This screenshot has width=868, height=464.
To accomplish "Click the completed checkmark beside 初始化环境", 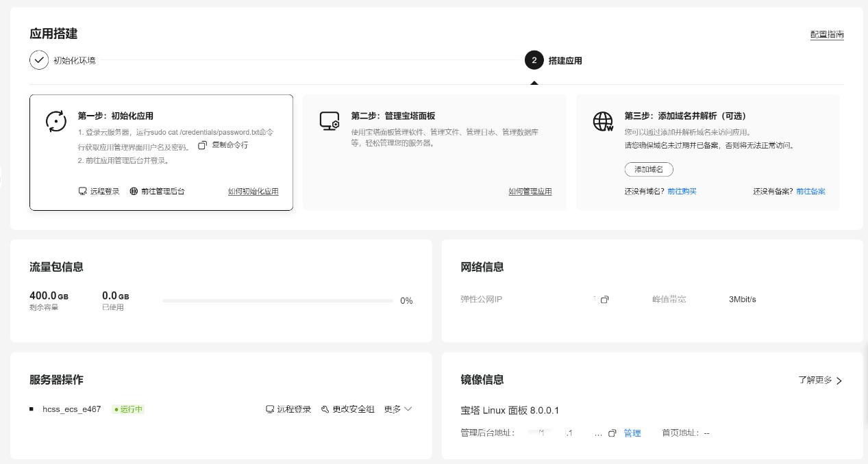I will tap(39, 60).
